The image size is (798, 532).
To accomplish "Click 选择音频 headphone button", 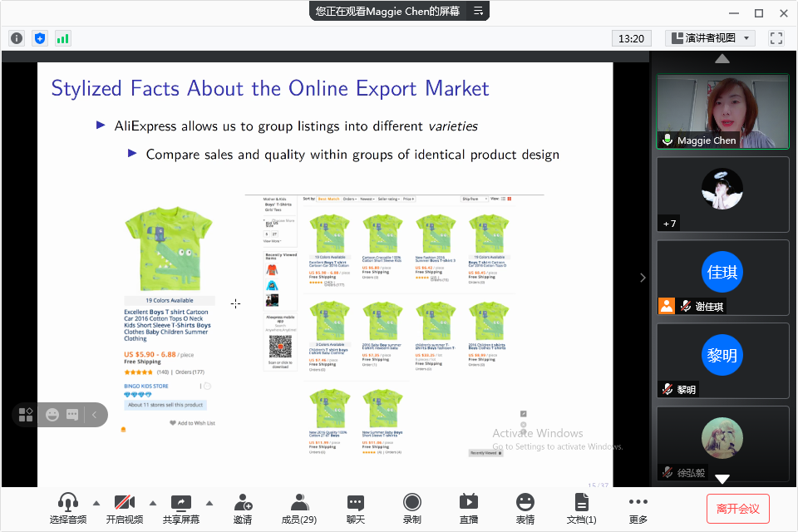I will (x=67, y=509).
